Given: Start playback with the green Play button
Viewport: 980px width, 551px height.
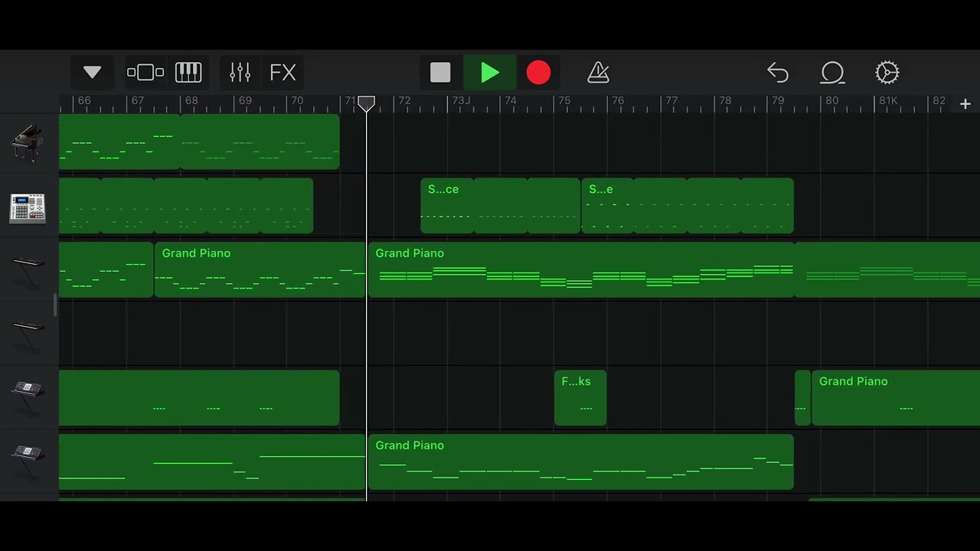Looking at the screenshot, I should point(490,73).
